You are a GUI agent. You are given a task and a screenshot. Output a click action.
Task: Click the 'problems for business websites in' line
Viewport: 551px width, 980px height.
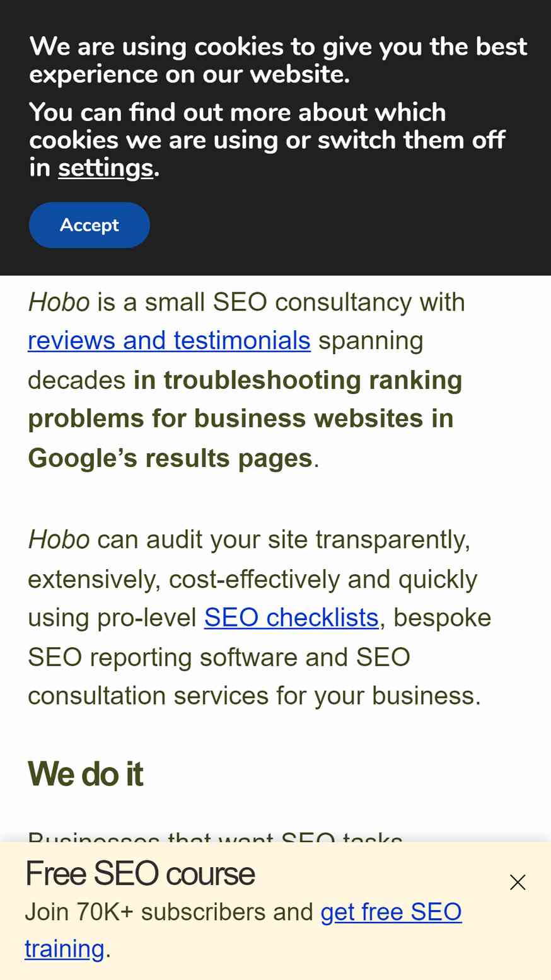(241, 418)
